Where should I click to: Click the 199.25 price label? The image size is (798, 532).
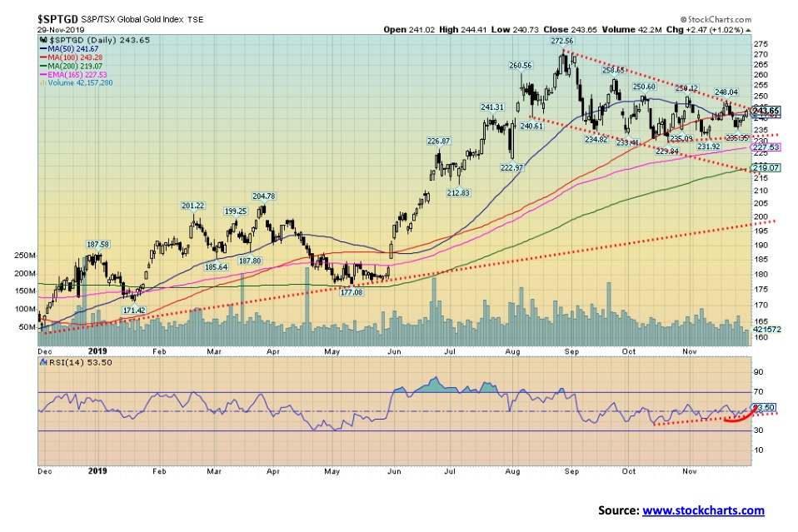point(235,211)
